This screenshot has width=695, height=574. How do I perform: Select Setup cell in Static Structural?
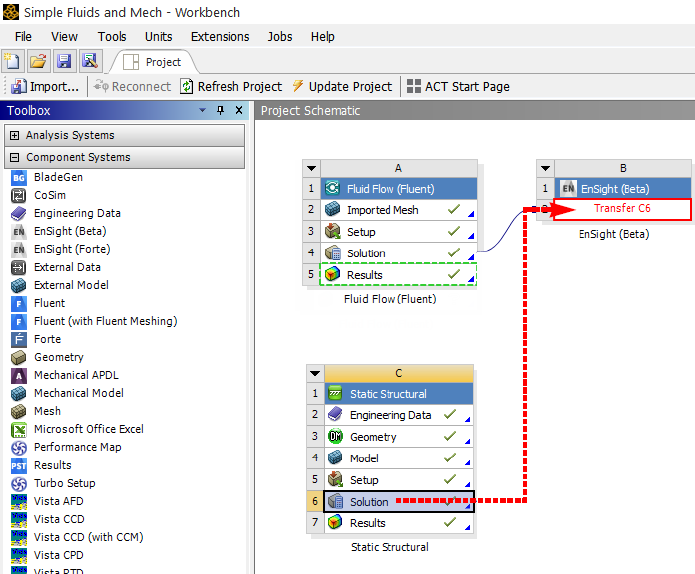pos(399,480)
